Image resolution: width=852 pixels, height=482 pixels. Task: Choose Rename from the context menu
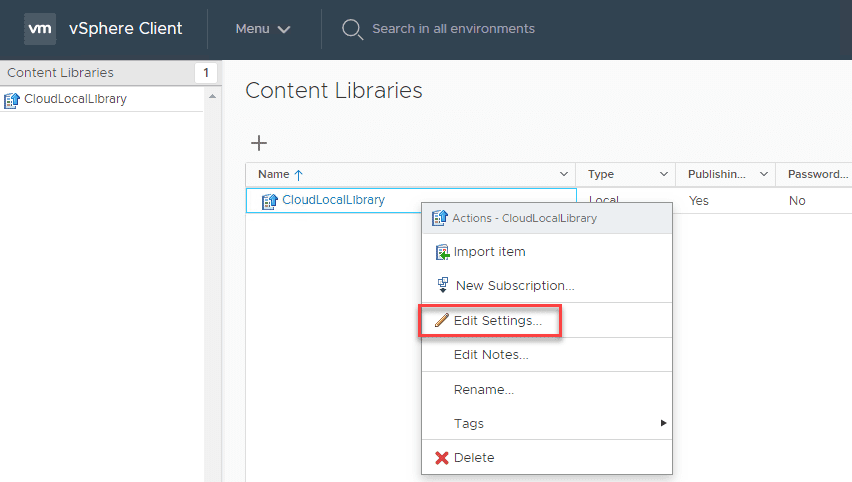click(484, 390)
